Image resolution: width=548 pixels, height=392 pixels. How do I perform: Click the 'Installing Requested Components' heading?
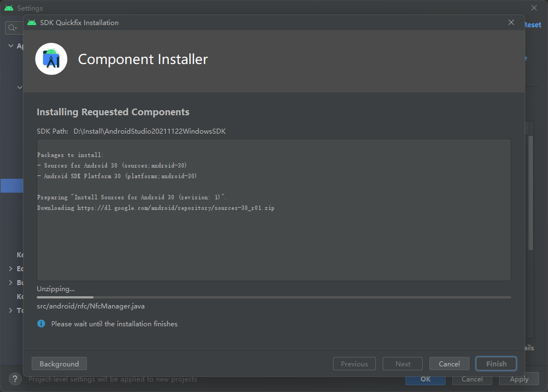tap(113, 112)
